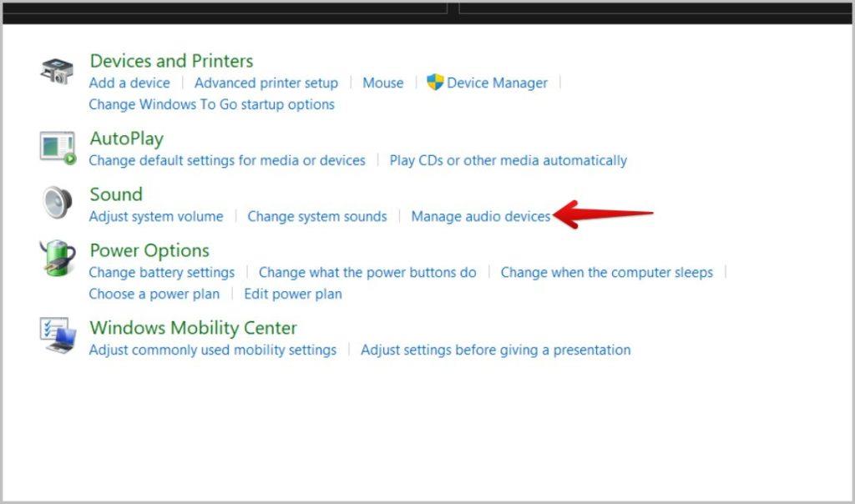Open the Devices and Printers heading
Screen dimensions: 855x504
(171, 61)
